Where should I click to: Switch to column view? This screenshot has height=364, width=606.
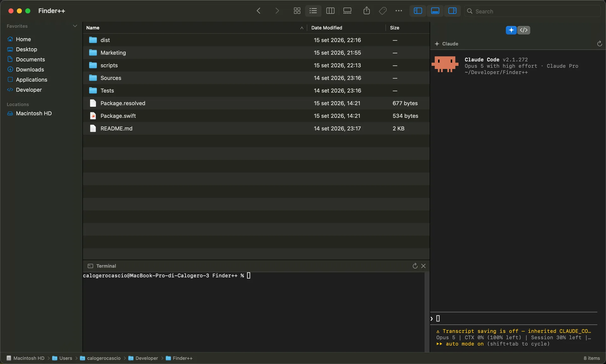[330, 11]
